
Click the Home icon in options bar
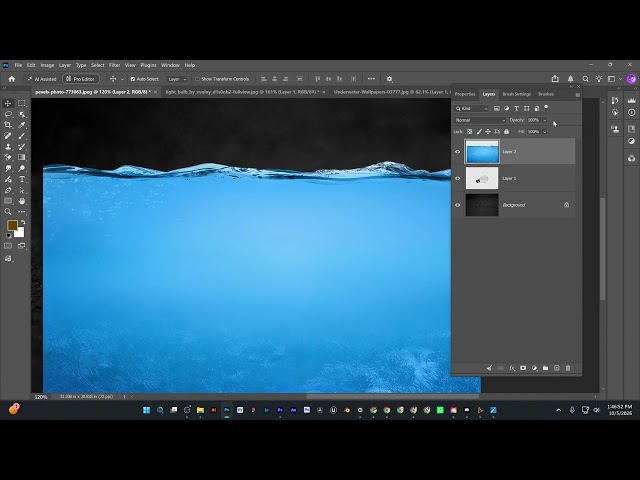[x=12, y=79]
